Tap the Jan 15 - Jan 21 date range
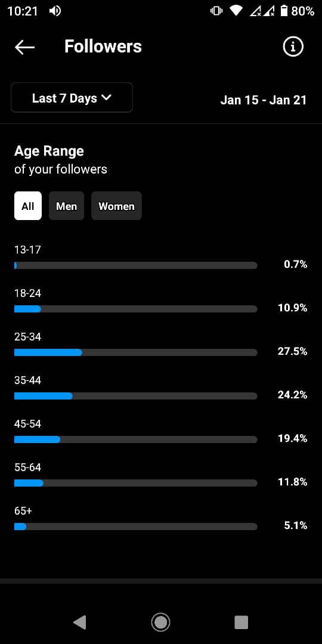The width and height of the screenshot is (322, 644). pyautogui.click(x=264, y=100)
